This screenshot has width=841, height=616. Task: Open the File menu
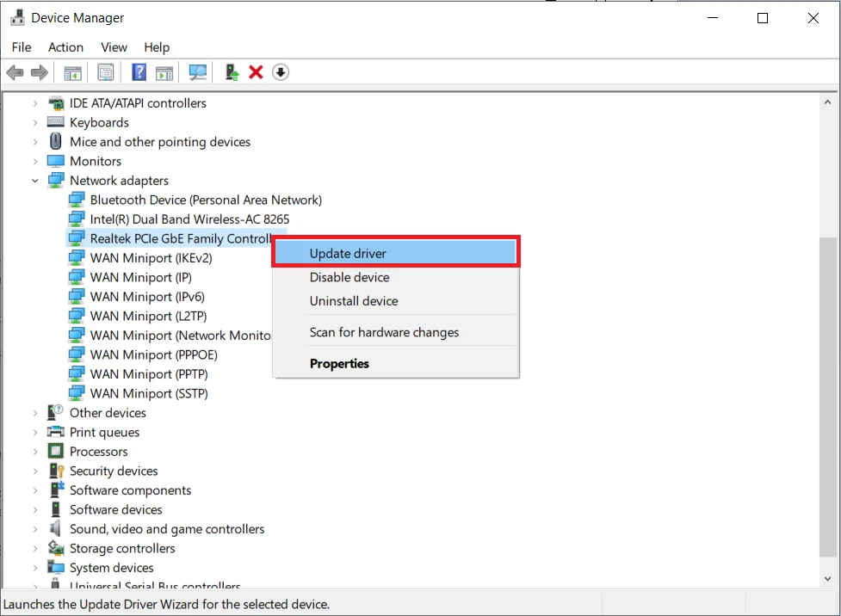[22, 47]
